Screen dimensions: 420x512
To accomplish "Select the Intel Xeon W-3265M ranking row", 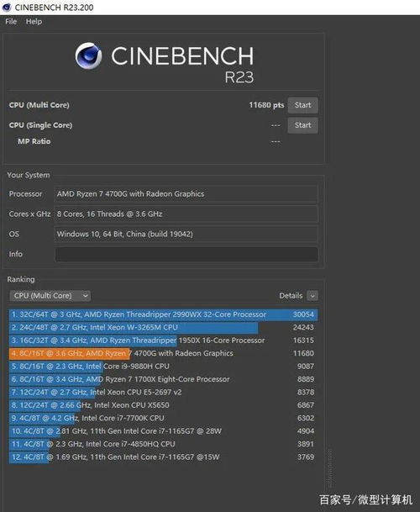I will pos(163,328).
